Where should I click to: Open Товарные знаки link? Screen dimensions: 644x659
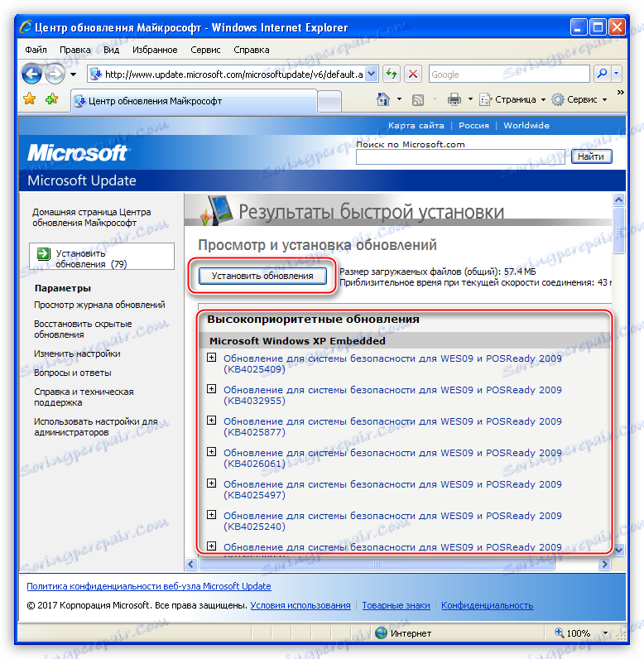click(396, 606)
